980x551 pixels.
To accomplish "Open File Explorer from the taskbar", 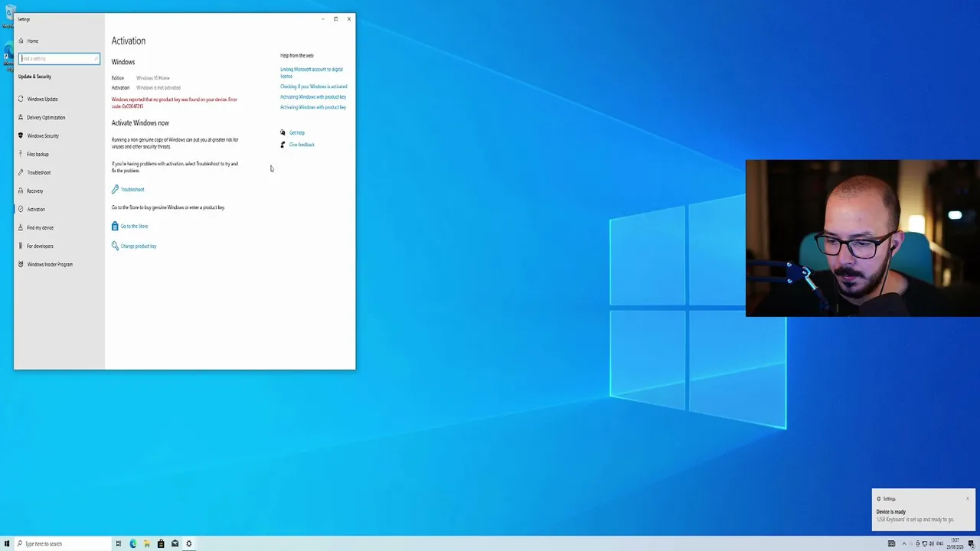I will pos(146,543).
